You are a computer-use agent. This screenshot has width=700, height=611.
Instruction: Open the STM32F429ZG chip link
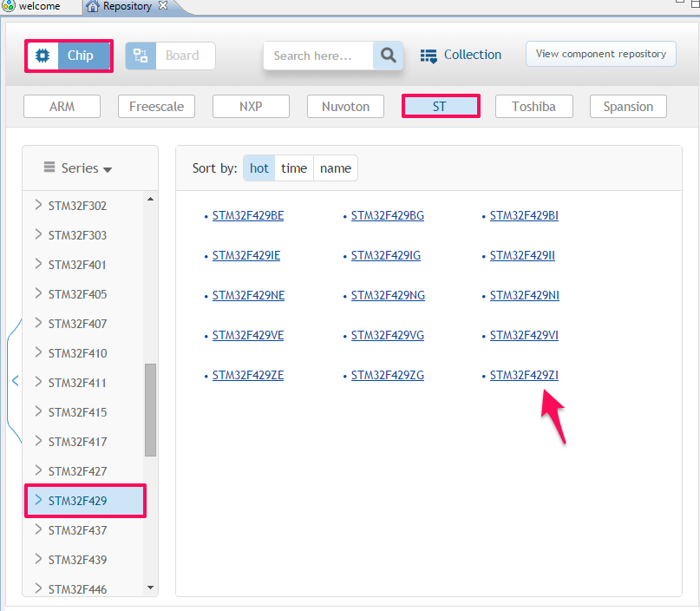(x=388, y=375)
